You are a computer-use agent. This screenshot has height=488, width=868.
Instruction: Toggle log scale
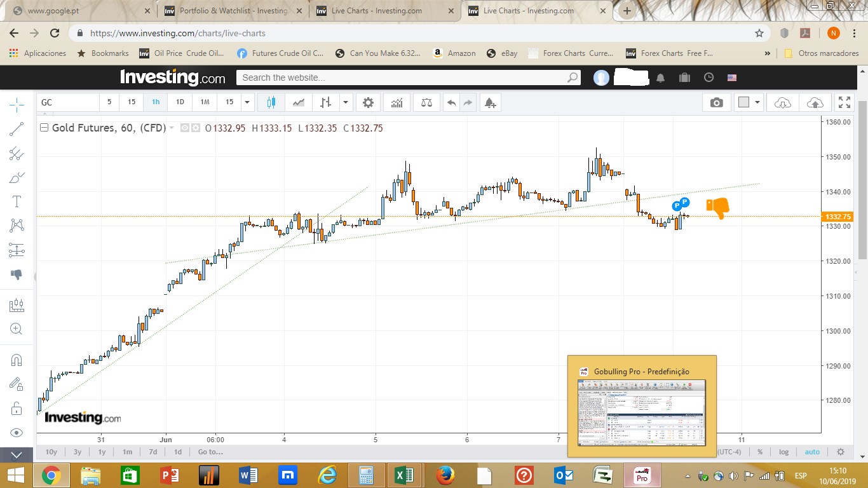(x=784, y=452)
